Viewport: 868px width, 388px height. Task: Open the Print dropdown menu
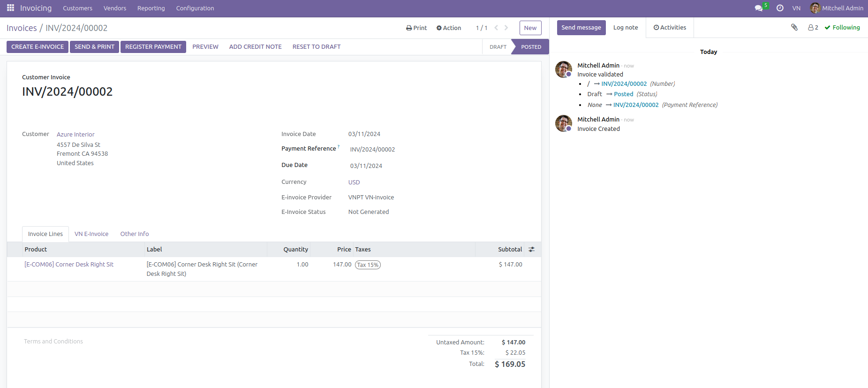coord(416,28)
